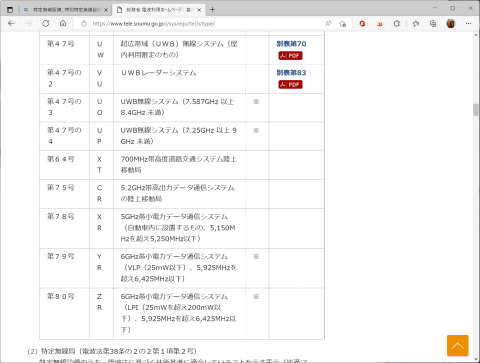The height and width of the screenshot is (363, 480).
Task: Select the 第４７号の３ cell
Action: [64, 108]
